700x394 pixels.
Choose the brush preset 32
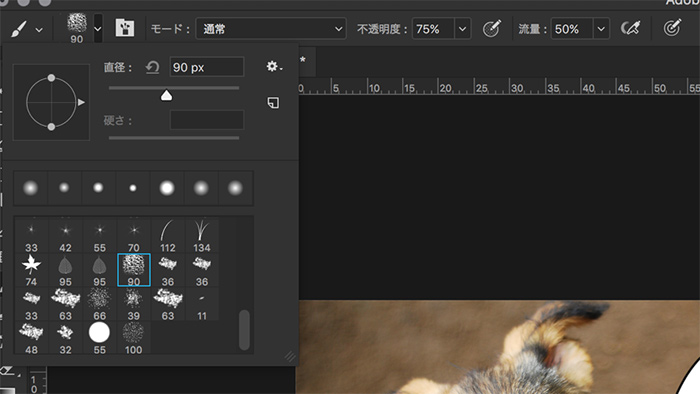point(66,339)
